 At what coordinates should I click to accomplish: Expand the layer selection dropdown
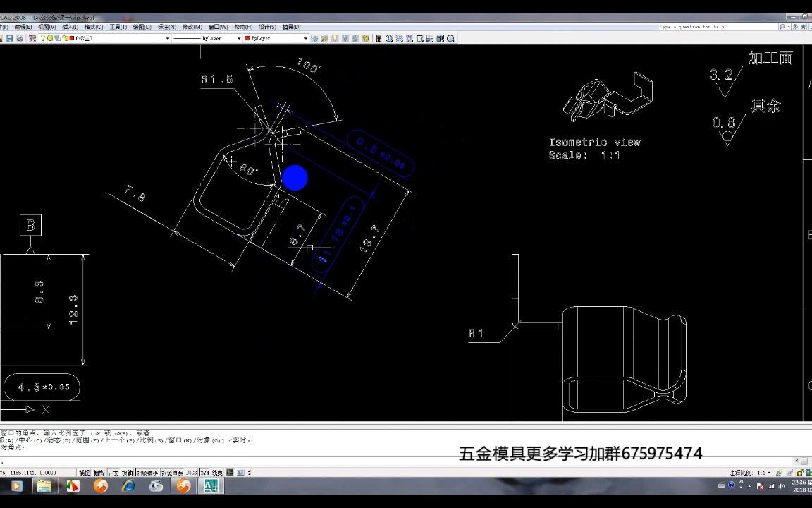click(x=167, y=37)
